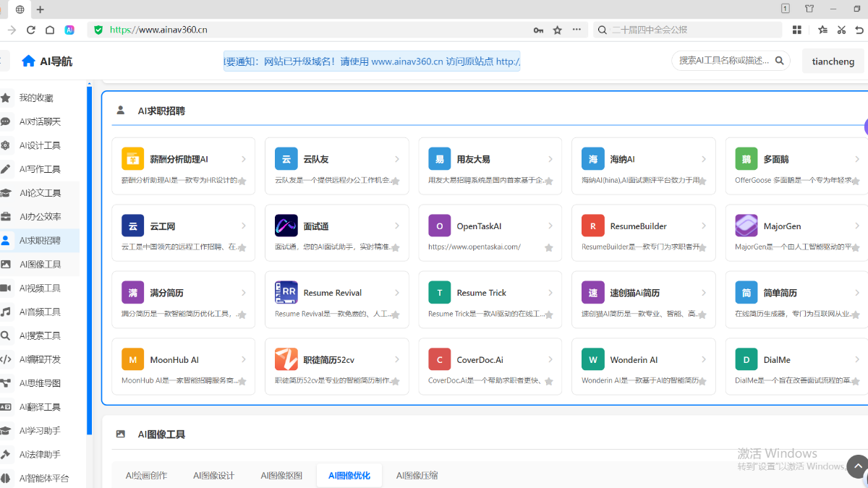Click the Wonderin AI green W logo

coord(593,359)
